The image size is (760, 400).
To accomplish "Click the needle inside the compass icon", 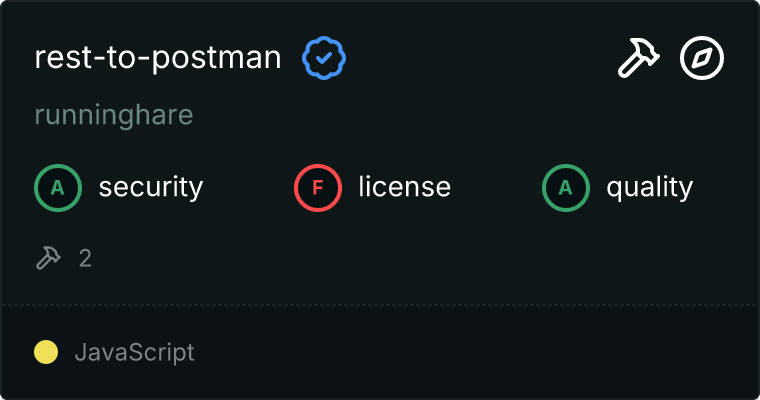I will (702, 59).
